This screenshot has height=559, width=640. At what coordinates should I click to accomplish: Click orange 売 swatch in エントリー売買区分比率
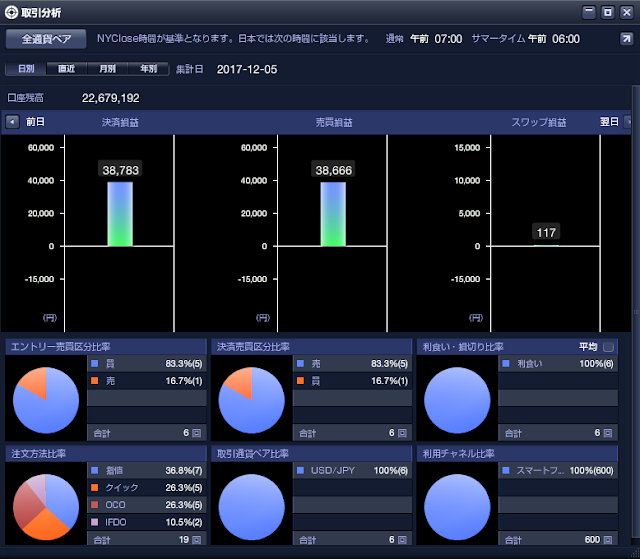(x=95, y=381)
